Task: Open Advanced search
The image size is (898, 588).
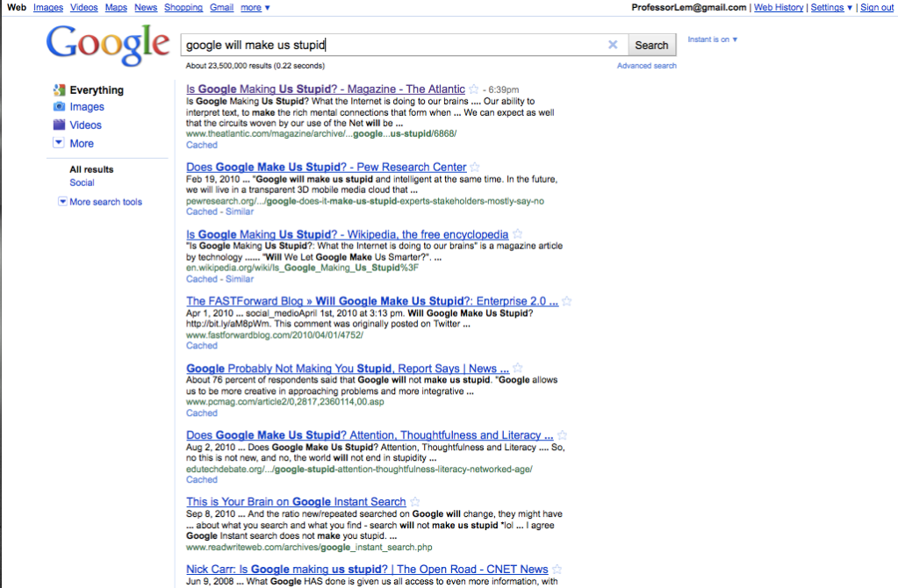Action: click(646, 65)
